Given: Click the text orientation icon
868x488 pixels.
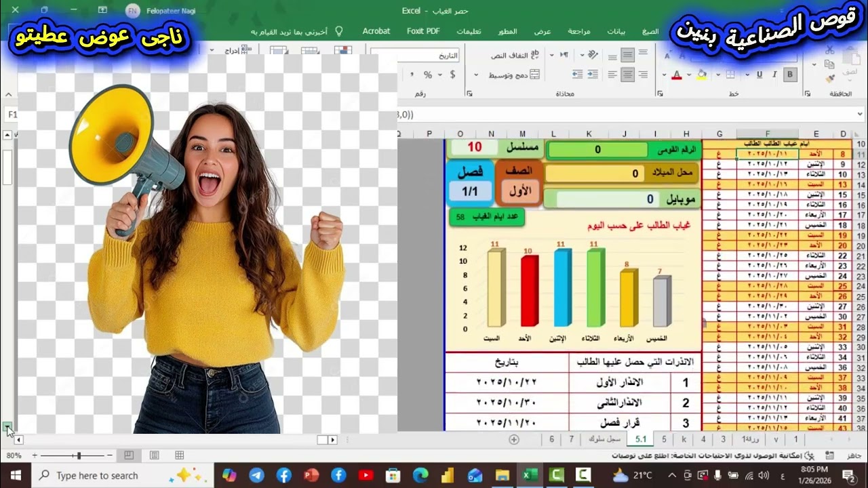Looking at the screenshot, I should [x=593, y=55].
